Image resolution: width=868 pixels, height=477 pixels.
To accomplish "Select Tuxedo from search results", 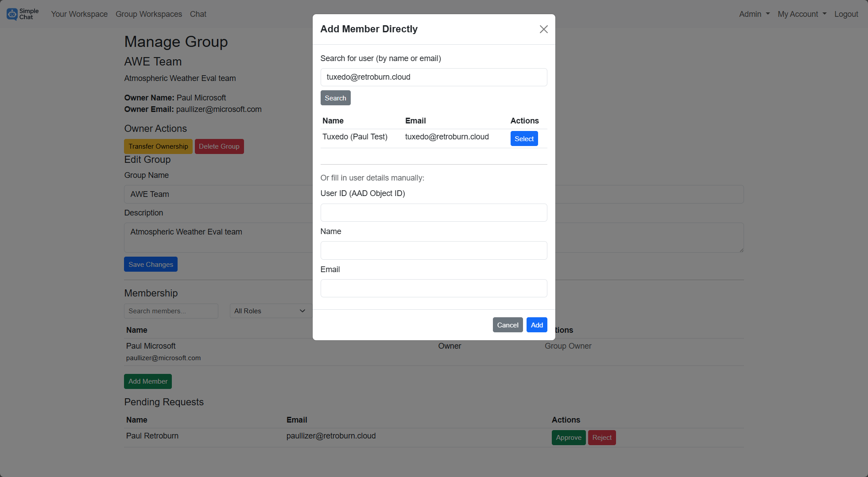I will click(524, 138).
